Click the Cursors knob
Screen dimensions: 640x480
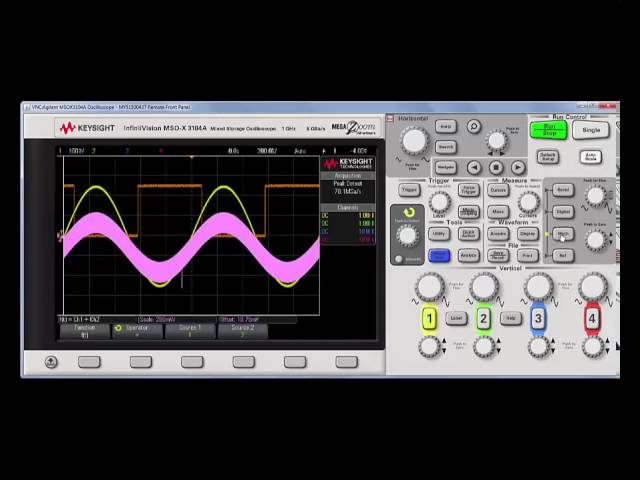click(x=528, y=201)
